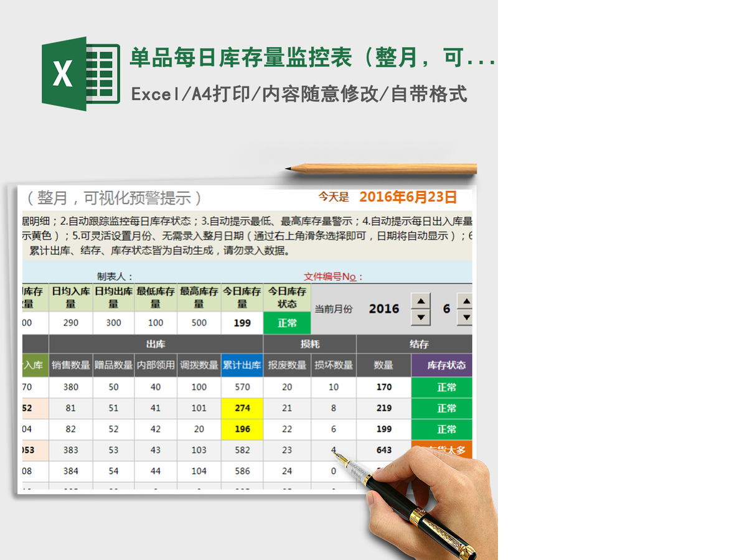Select the date 2016年6月23日
The width and height of the screenshot is (747, 560).
pyautogui.click(x=408, y=197)
